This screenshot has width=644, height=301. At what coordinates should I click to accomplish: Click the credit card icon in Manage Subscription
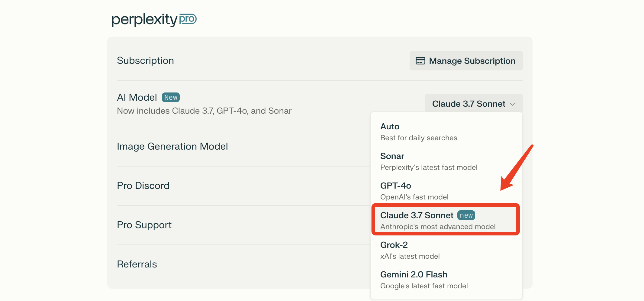(420, 61)
